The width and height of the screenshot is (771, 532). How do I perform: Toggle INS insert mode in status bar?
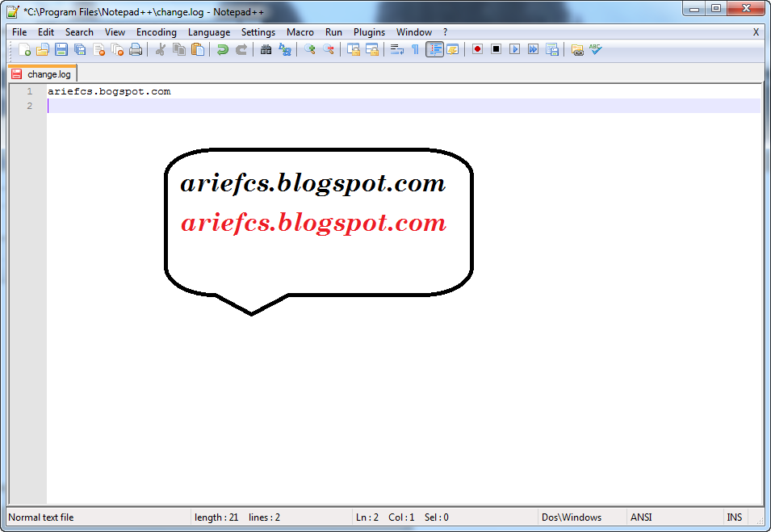pos(735,517)
